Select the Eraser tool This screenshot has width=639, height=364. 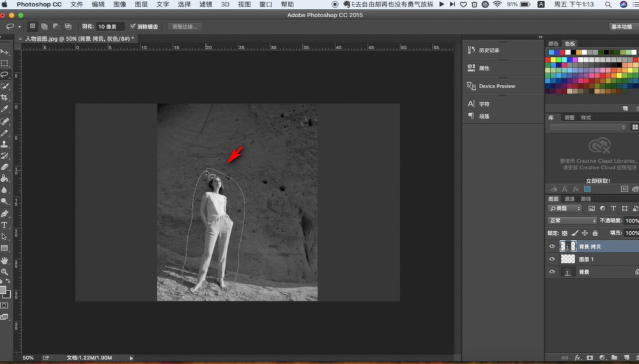(4, 167)
